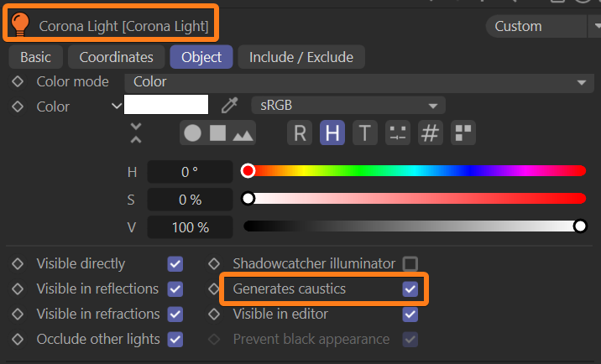Open the sRGB color space dropdown
Viewport: 601px width, 364px height.
348,105
